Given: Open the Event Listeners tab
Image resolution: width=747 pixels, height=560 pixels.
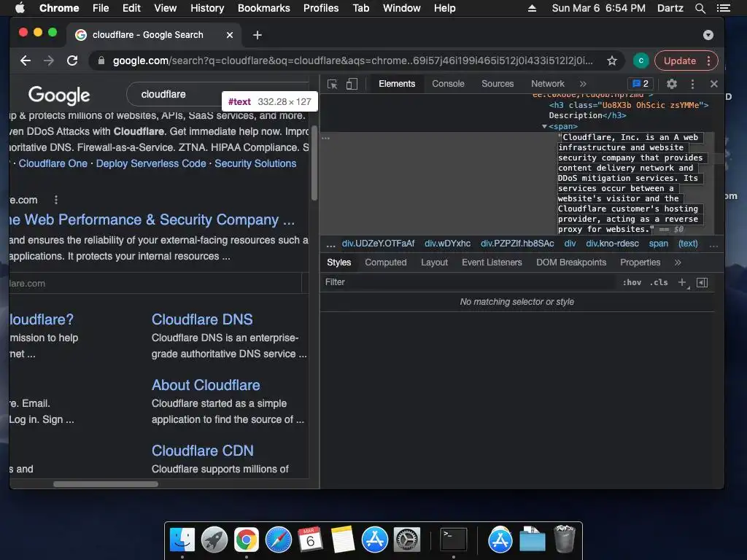Looking at the screenshot, I should coord(492,262).
